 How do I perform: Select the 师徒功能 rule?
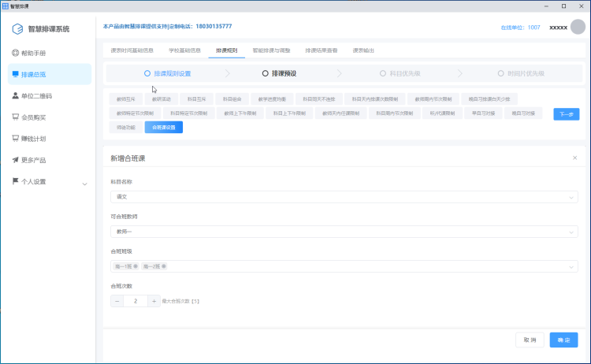[x=126, y=128]
